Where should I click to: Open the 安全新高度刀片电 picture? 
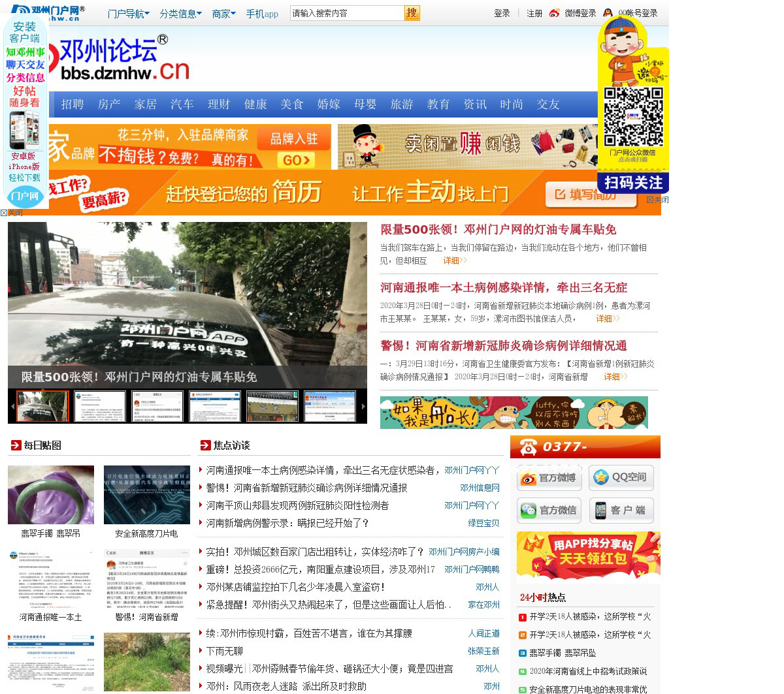[147, 495]
